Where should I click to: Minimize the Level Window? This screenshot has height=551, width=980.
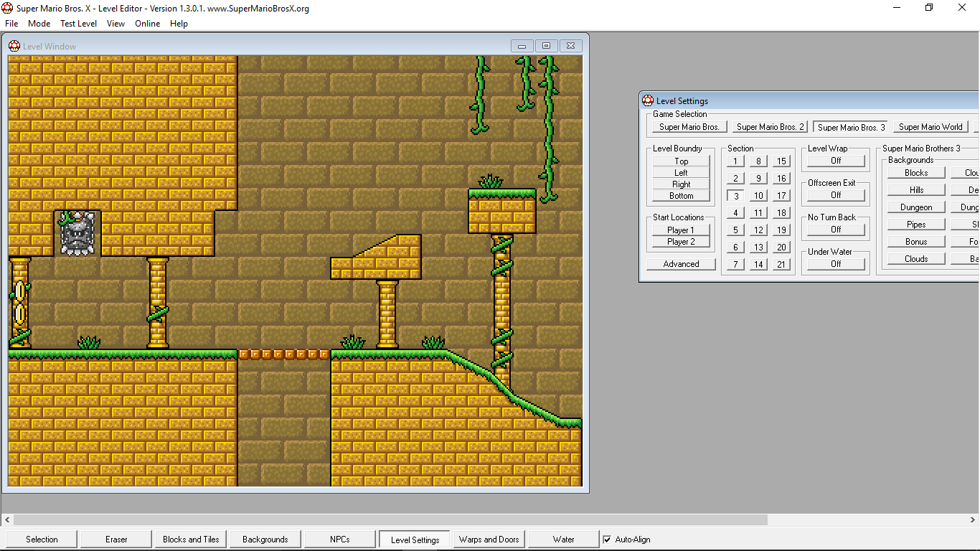tap(522, 46)
